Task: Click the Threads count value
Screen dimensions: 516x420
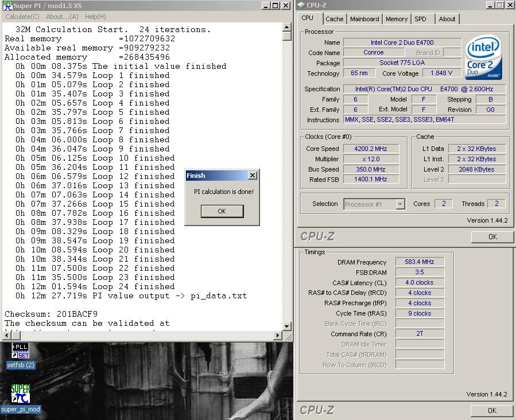Action: [x=496, y=204]
